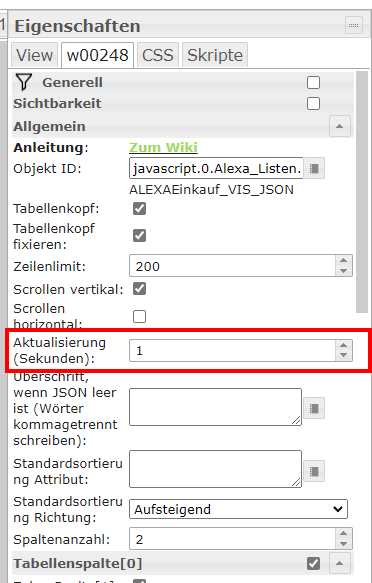This screenshot has width=372, height=583.
Task: Collapse the Tabellenspalte[0] section
Action: (339, 563)
